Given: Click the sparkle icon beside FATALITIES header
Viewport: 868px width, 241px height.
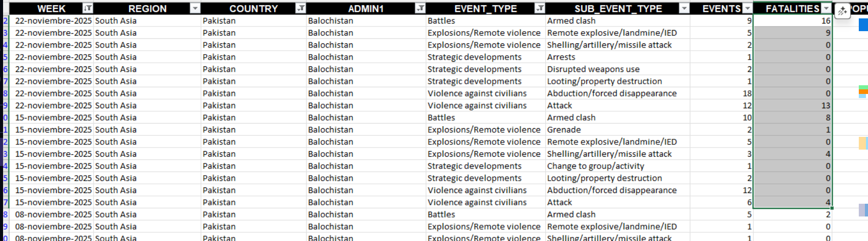Looking at the screenshot, I should click(x=842, y=11).
